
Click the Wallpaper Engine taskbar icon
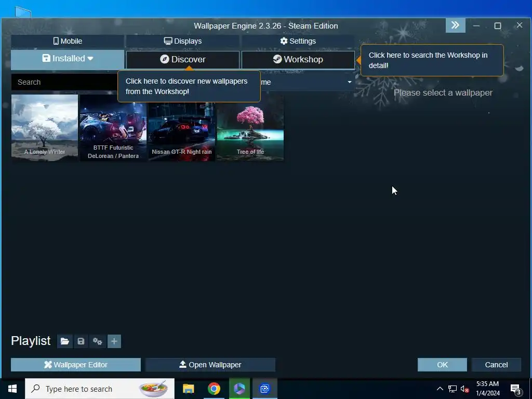coord(264,389)
